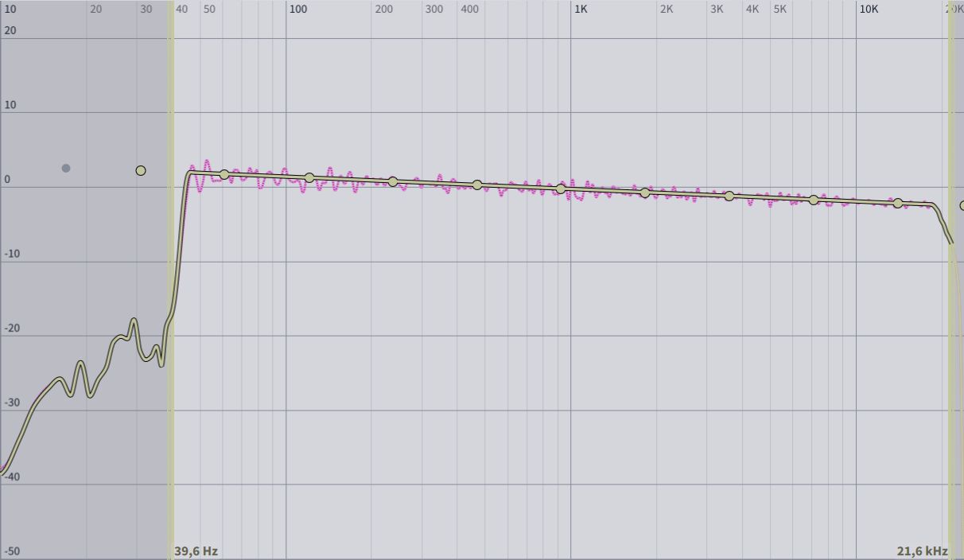964x560 pixels.
Task: Select the control point at the far right edge
Action: [x=962, y=205]
